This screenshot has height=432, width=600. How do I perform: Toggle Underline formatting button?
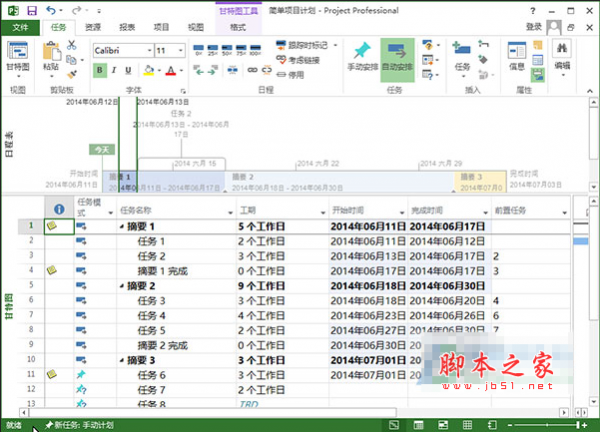coord(128,70)
